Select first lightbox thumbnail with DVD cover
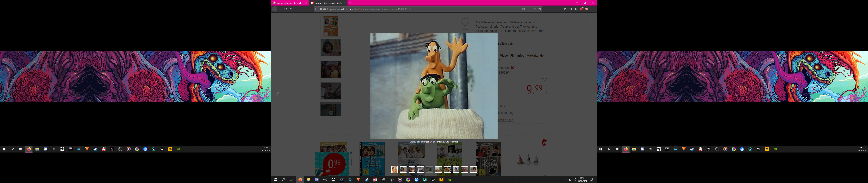This screenshot has width=868, height=183. pos(394,169)
